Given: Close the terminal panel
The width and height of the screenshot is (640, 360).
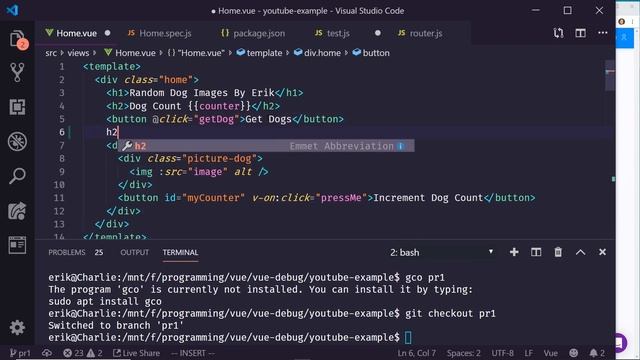Looking at the screenshot, I should [x=602, y=252].
